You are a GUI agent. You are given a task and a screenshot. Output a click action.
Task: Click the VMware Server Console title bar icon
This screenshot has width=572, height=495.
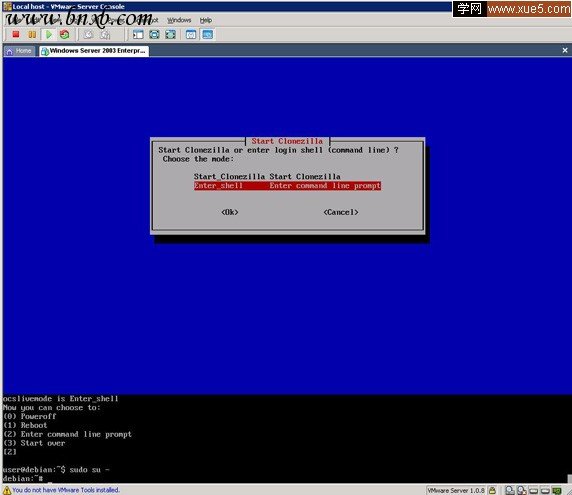coord(7,6)
